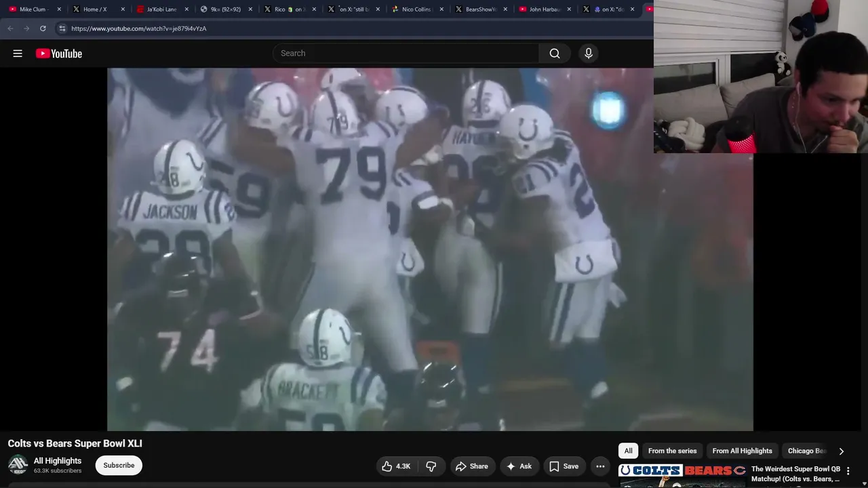The width and height of the screenshot is (868, 488).
Task: Share the Super Bowl XLI video
Action: point(472,466)
